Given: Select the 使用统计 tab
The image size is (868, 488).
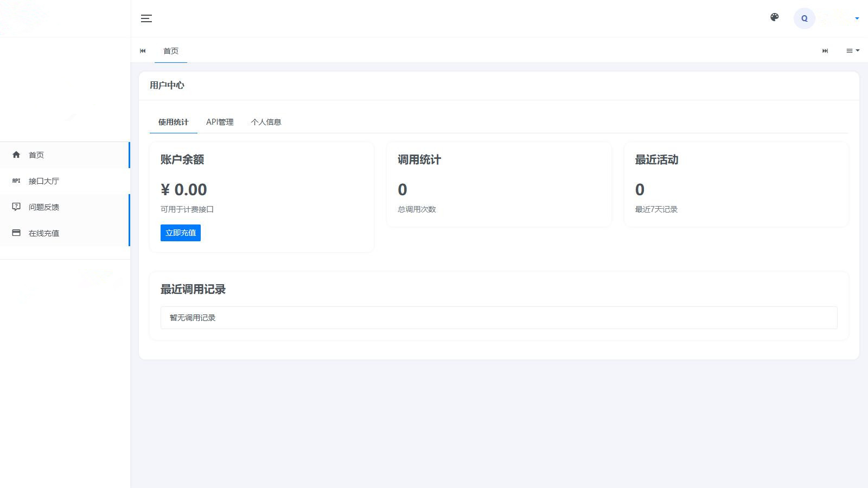Looking at the screenshot, I should (x=173, y=122).
